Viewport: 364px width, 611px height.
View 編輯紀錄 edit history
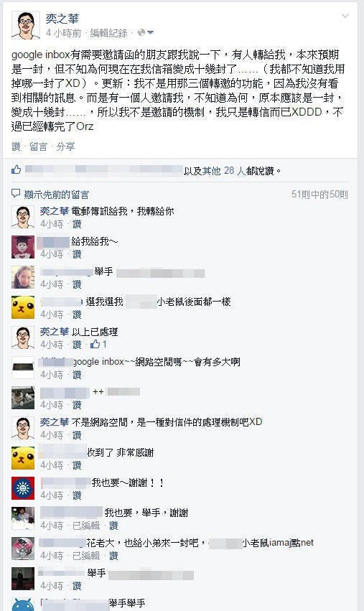[x=108, y=33]
